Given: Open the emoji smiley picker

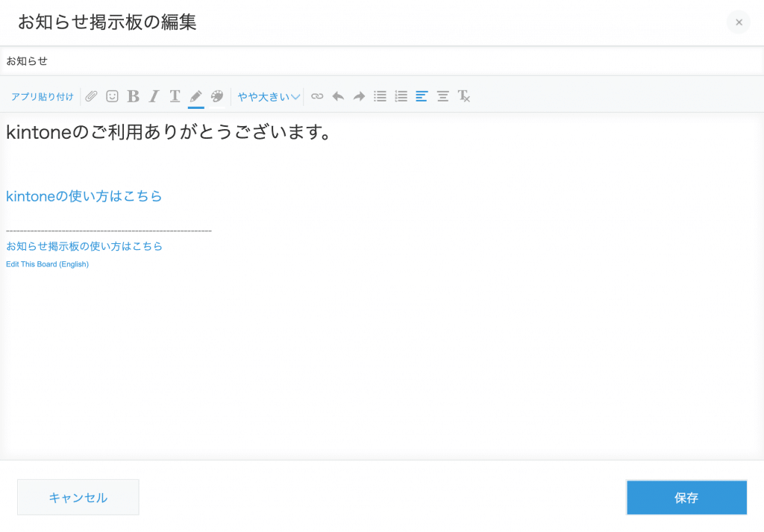Looking at the screenshot, I should tap(112, 96).
